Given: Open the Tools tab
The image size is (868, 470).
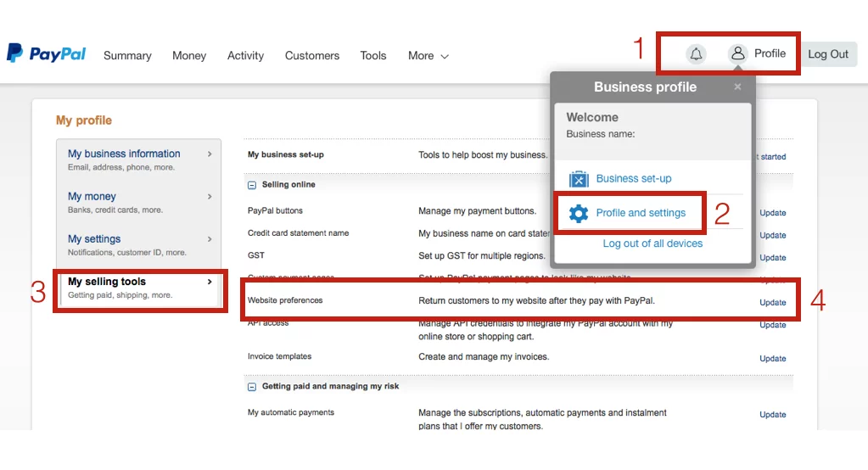Looking at the screenshot, I should pos(373,56).
